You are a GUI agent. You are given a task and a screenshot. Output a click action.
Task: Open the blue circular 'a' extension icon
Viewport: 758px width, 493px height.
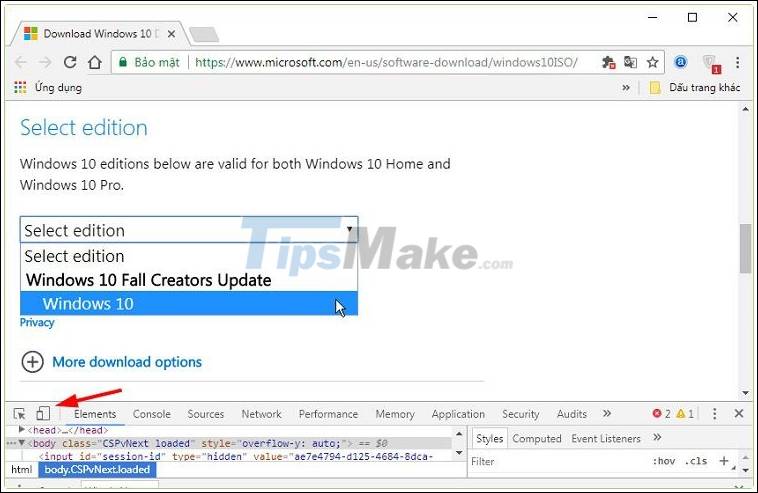(x=680, y=62)
